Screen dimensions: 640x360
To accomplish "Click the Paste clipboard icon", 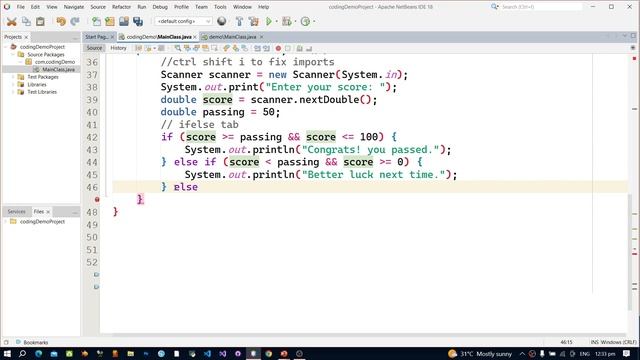I will 40,21.
